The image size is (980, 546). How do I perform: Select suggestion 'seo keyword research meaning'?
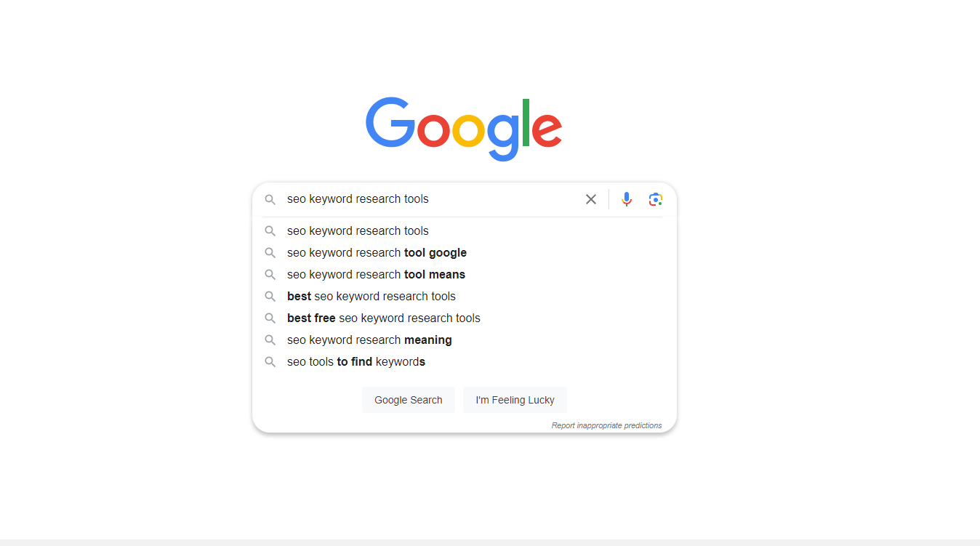click(x=369, y=340)
